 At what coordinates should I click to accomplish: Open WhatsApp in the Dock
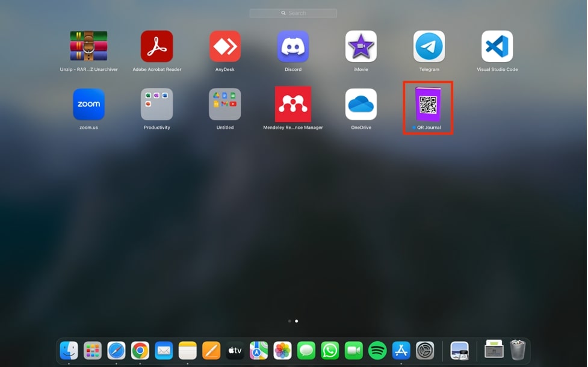coord(330,350)
